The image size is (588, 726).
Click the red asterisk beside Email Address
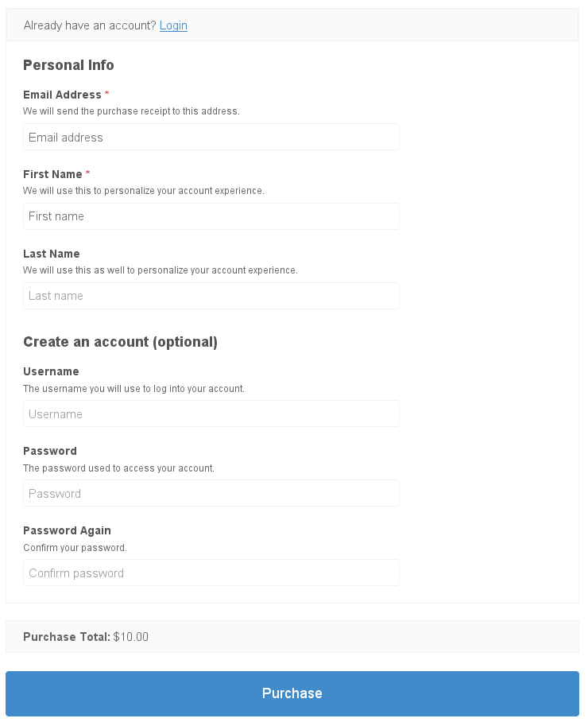pyautogui.click(x=107, y=95)
